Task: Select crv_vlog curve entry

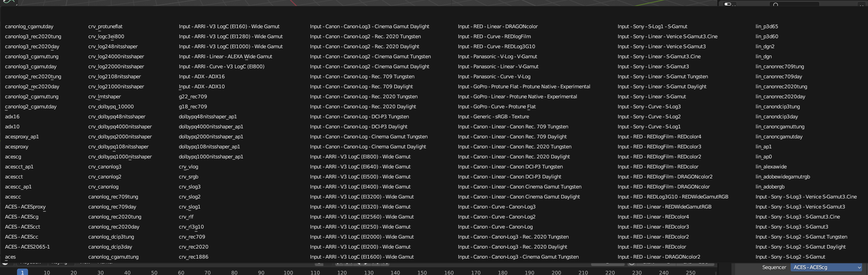Action: coord(188,167)
